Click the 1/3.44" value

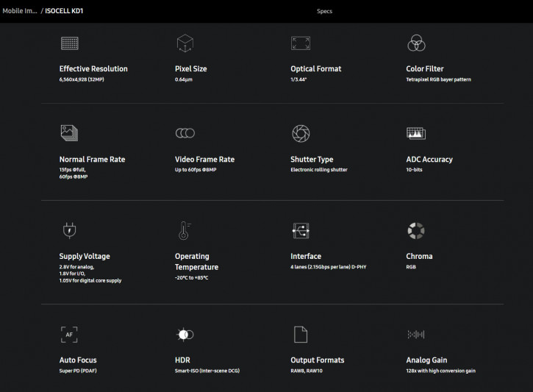(x=298, y=79)
